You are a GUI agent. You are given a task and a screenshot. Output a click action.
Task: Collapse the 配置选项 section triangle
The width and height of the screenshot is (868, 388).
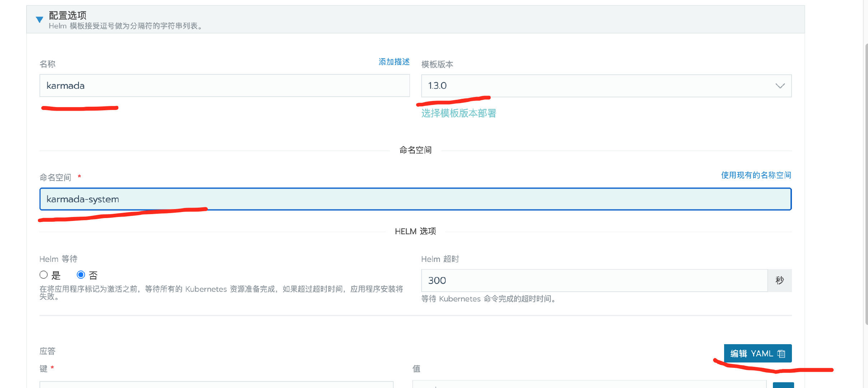[39, 19]
